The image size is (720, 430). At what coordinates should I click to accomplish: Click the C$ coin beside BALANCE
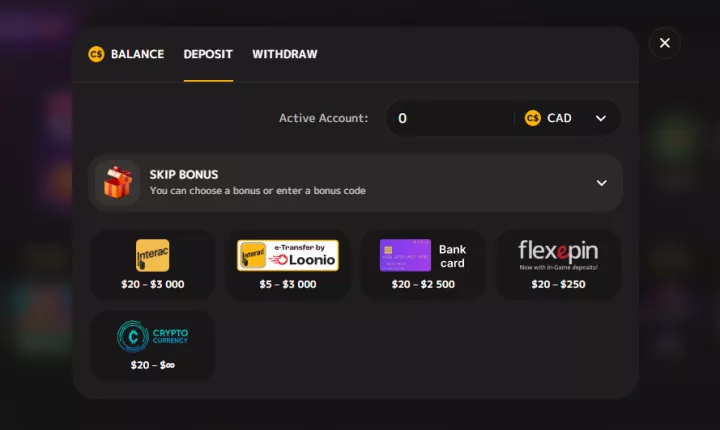click(96, 54)
